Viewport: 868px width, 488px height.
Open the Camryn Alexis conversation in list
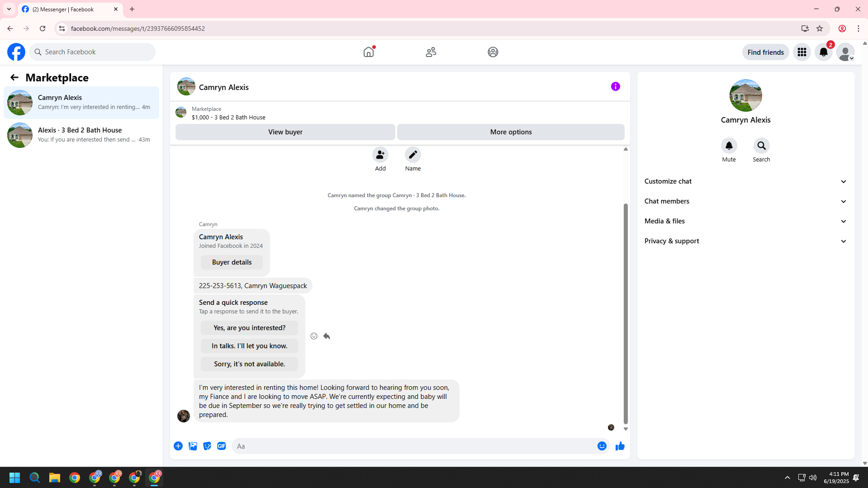(81, 103)
